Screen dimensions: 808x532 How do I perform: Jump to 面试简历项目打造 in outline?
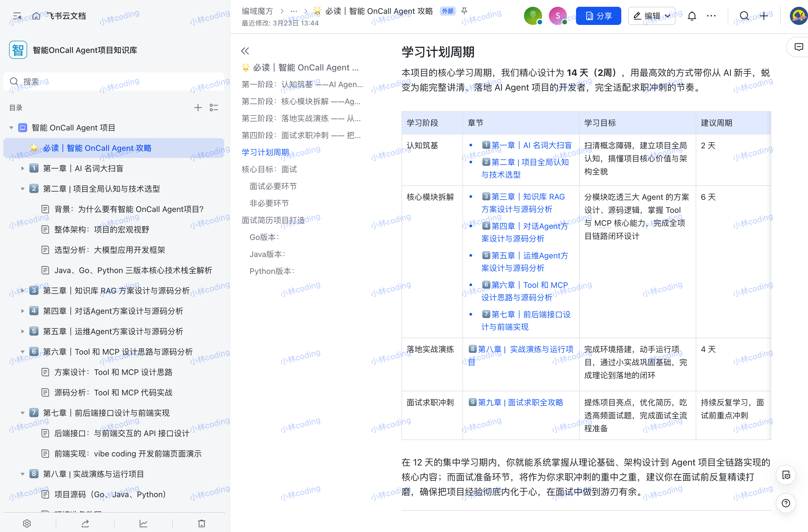coord(273,220)
